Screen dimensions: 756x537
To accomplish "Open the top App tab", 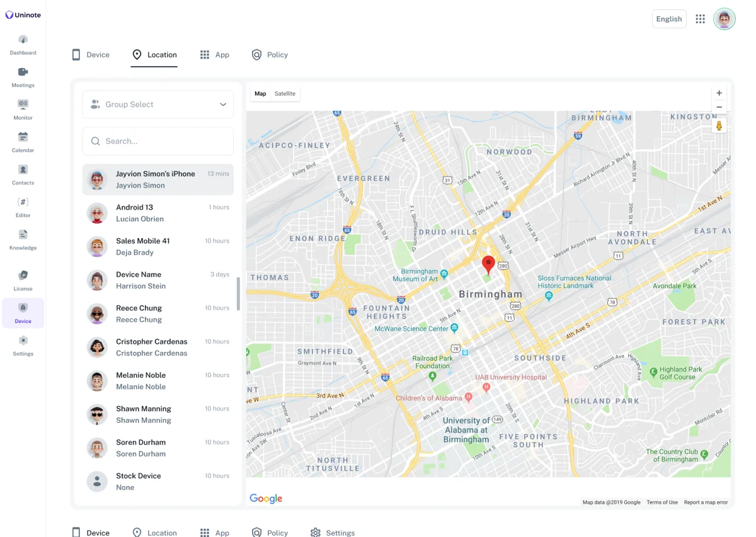I will tap(214, 55).
